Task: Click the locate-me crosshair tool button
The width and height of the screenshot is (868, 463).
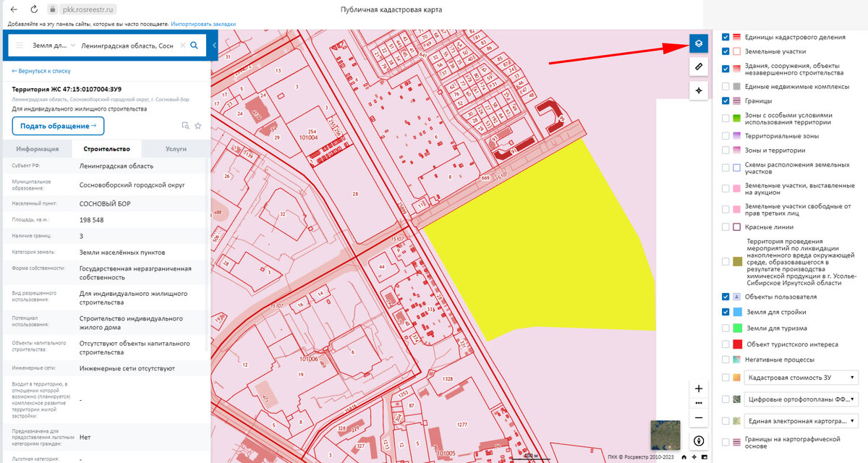Action: 698,91
